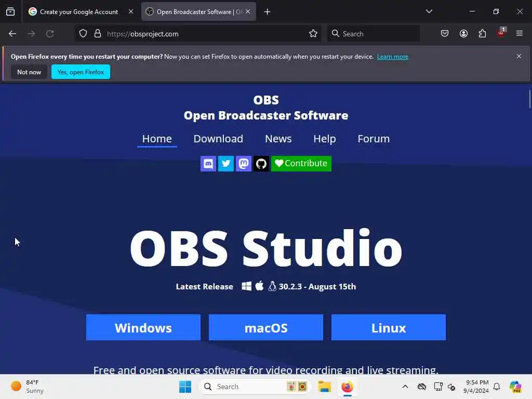This screenshot has width=532, height=399.
Task: Open the Copilot icon in the taskbar
Action: click(x=515, y=387)
